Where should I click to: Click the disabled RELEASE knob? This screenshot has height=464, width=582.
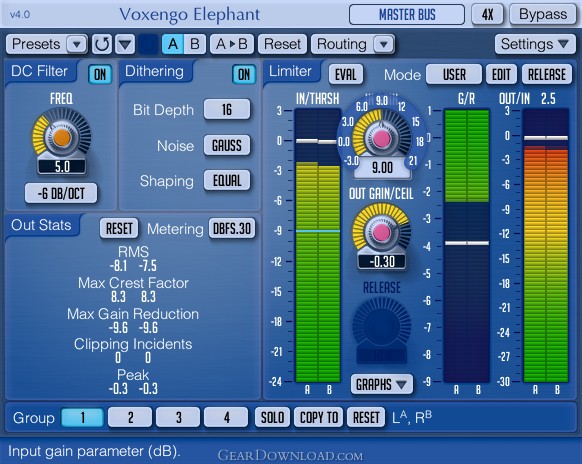point(381,326)
